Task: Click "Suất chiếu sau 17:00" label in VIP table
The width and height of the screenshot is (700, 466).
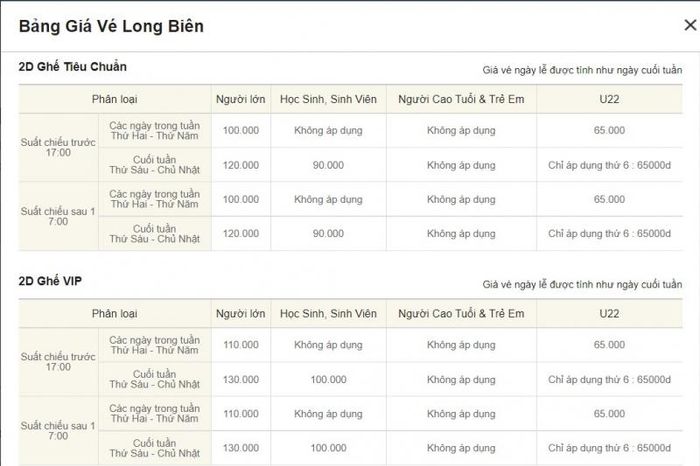Action: [58, 430]
